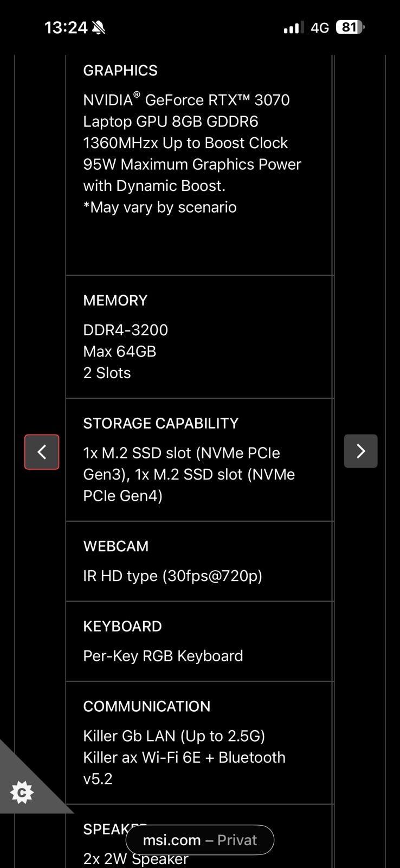Open the msi.com address bar
The height and width of the screenshot is (868, 400).
coord(199,840)
